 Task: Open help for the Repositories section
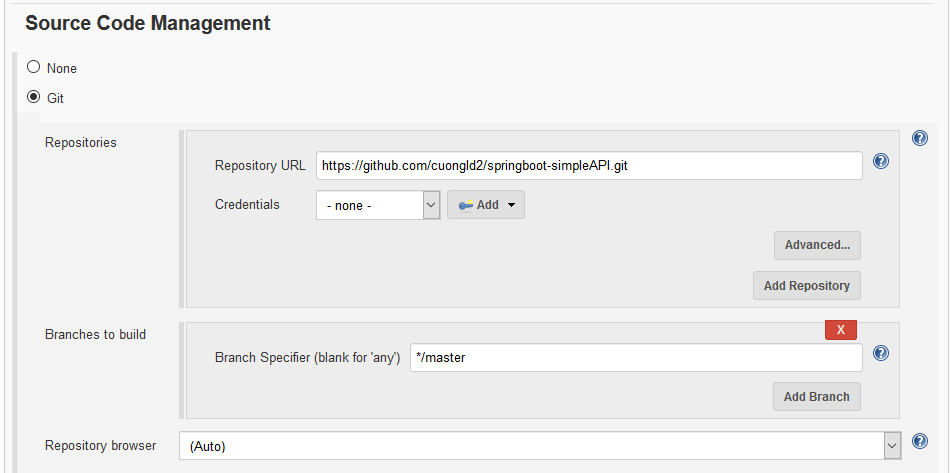(x=920, y=138)
